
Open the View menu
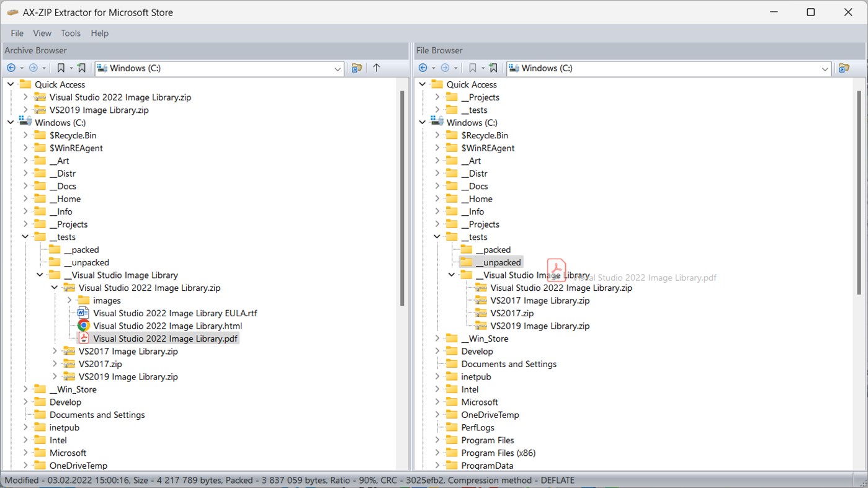[42, 33]
